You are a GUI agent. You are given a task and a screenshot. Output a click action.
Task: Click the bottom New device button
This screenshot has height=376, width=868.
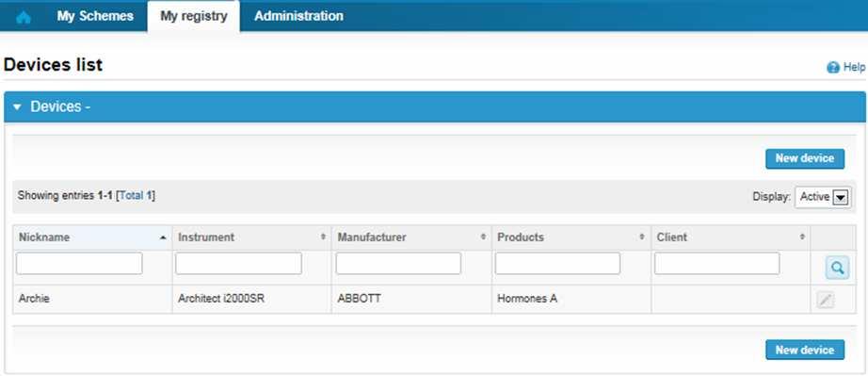tap(805, 350)
